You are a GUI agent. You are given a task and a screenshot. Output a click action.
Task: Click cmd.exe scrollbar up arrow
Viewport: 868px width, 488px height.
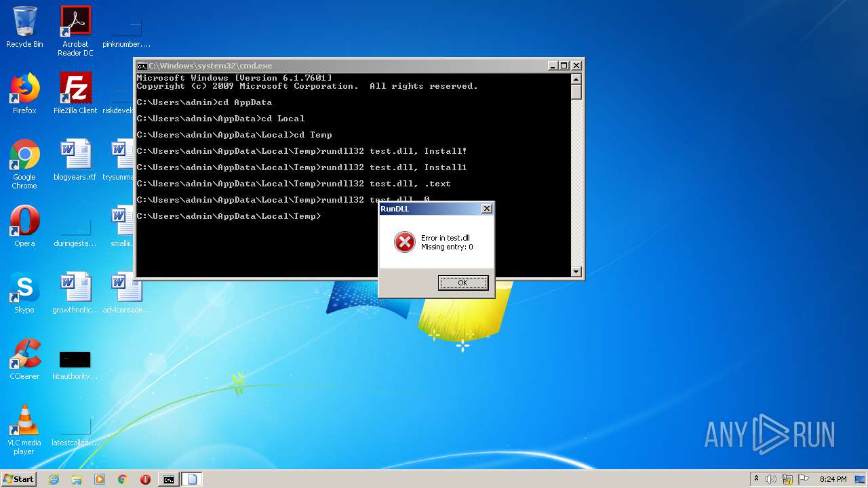coord(576,79)
